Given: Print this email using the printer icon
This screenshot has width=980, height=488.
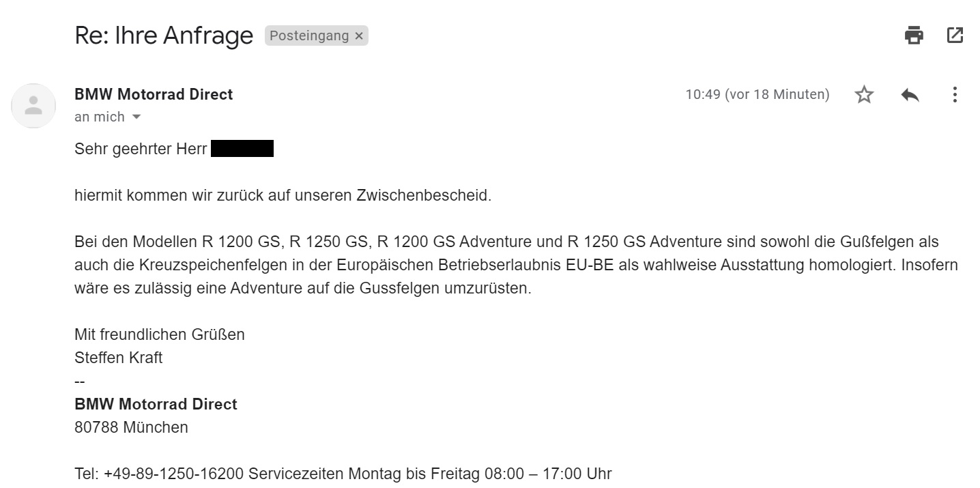Looking at the screenshot, I should point(914,35).
